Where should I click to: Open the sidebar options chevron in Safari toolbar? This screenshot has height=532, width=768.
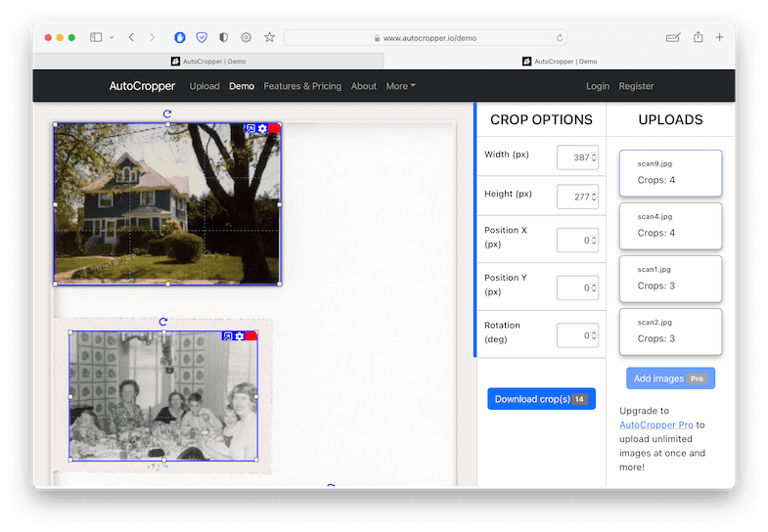[112, 37]
